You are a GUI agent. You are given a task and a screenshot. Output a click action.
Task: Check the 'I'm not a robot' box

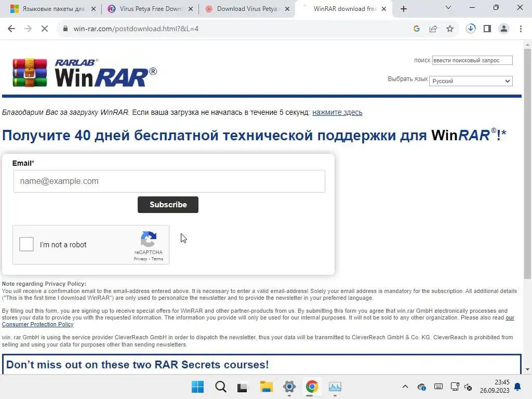coord(26,244)
